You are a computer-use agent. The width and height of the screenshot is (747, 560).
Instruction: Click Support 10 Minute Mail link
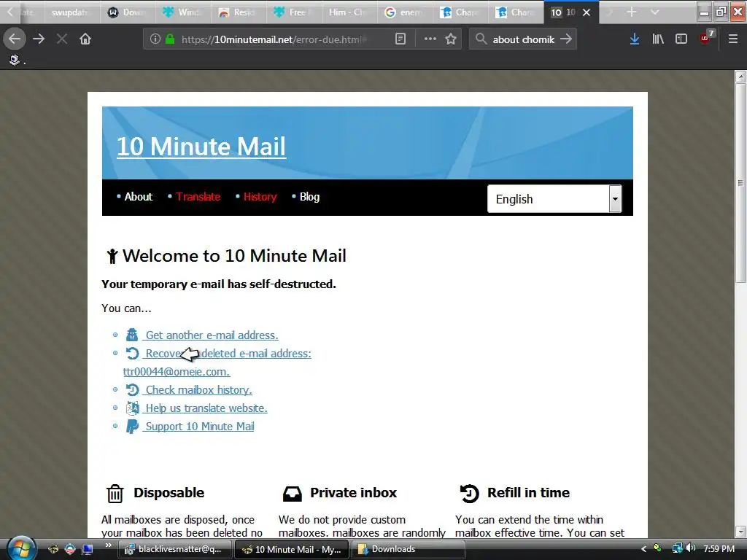click(x=200, y=426)
